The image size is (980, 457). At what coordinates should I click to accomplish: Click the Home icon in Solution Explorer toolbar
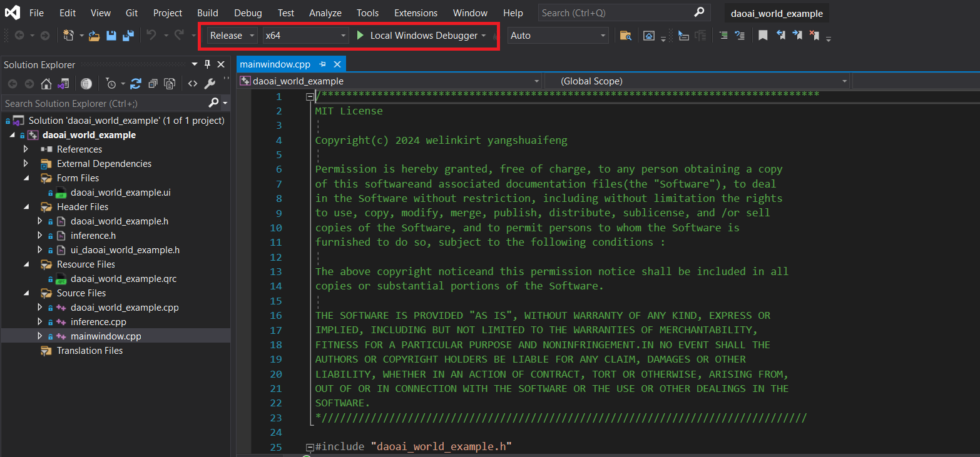pos(46,84)
